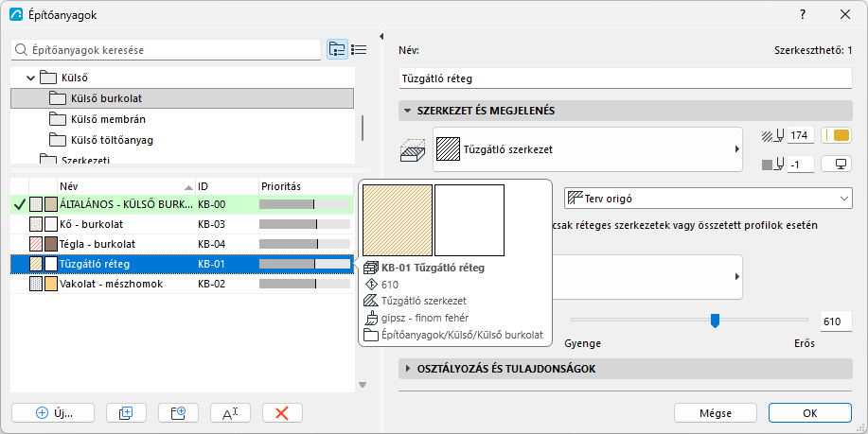The height and width of the screenshot is (434, 868).
Task: Open help with the question mark
Action: pyautogui.click(x=803, y=15)
